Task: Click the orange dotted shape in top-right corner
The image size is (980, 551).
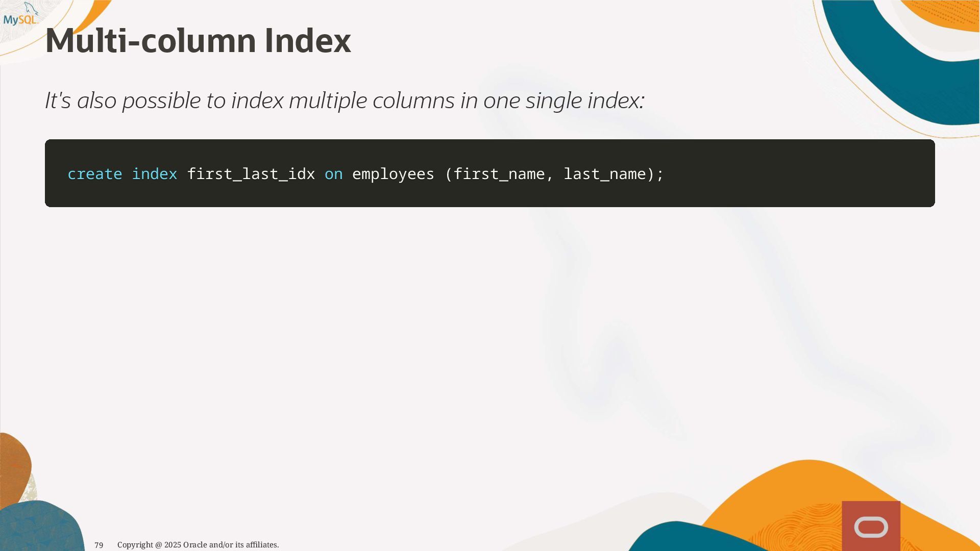Action: pos(949,13)
